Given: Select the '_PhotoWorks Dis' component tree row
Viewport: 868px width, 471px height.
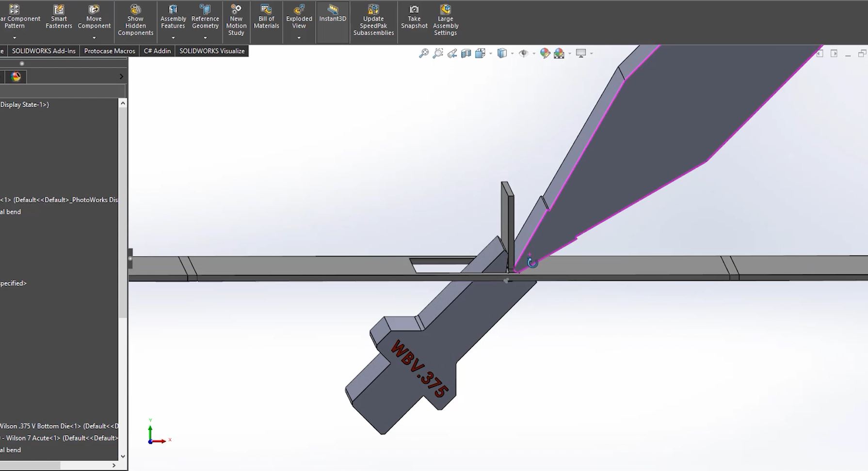Looking at the screenshot, I should click(59, 200).
